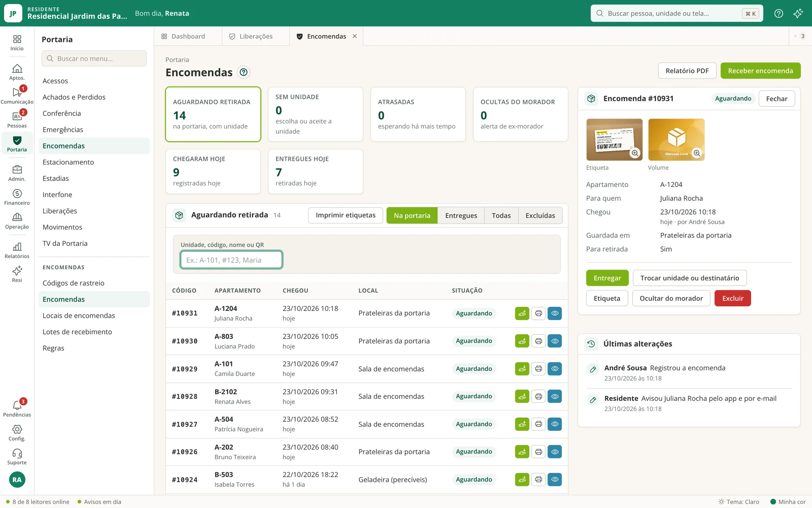Click Ocultar do morador
Viewport: 812px width, 508px height.
click(671, 298)
